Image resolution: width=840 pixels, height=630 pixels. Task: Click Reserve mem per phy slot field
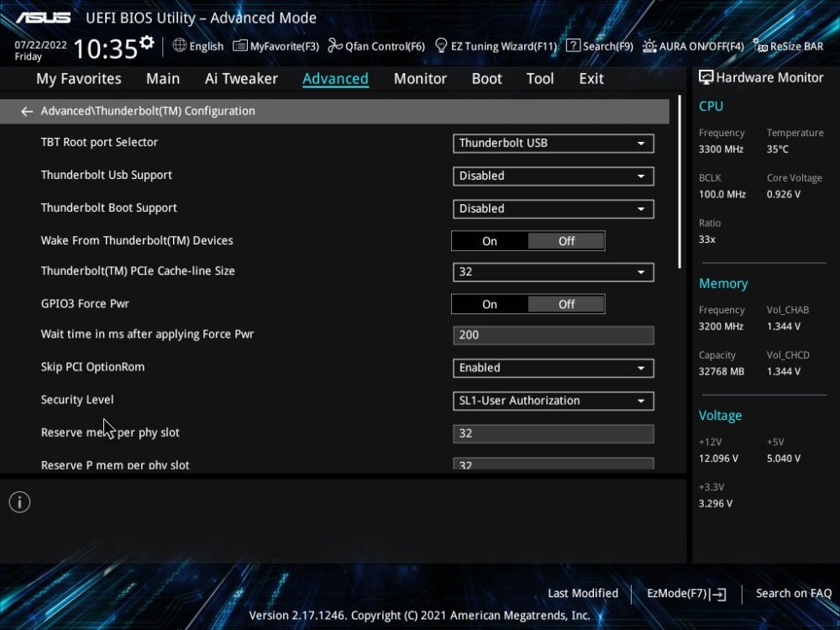coord(554,433)
